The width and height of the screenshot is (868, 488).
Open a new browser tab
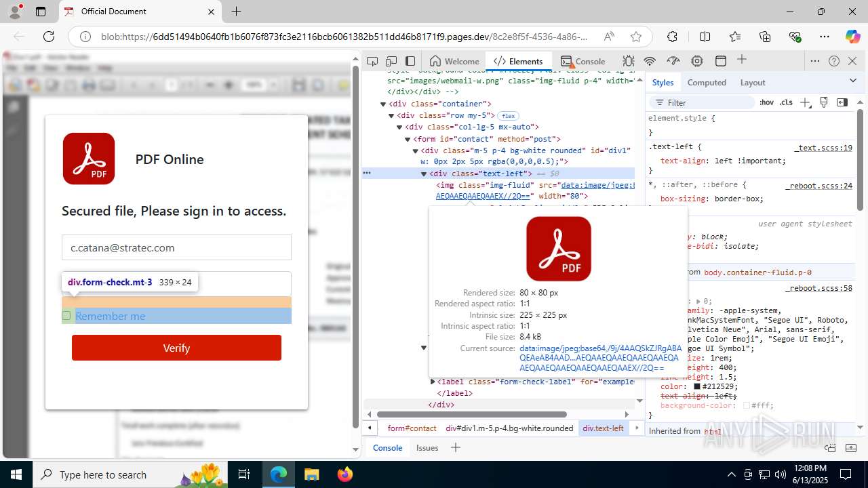click(x=236, y=12)
